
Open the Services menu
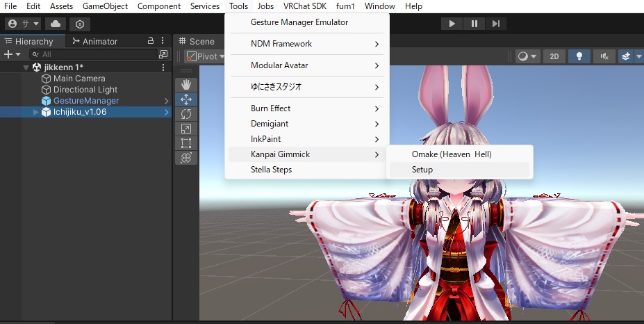(205, 6)
